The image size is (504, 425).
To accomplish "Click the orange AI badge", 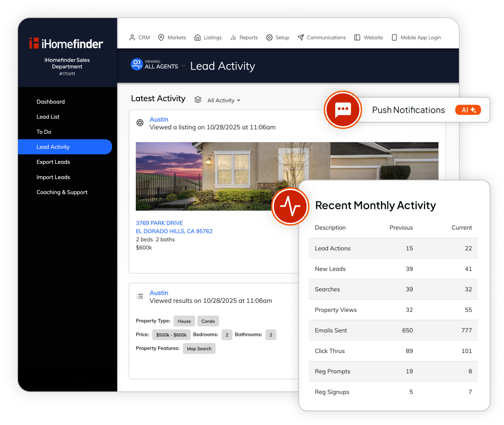I will tap(468, 110).
